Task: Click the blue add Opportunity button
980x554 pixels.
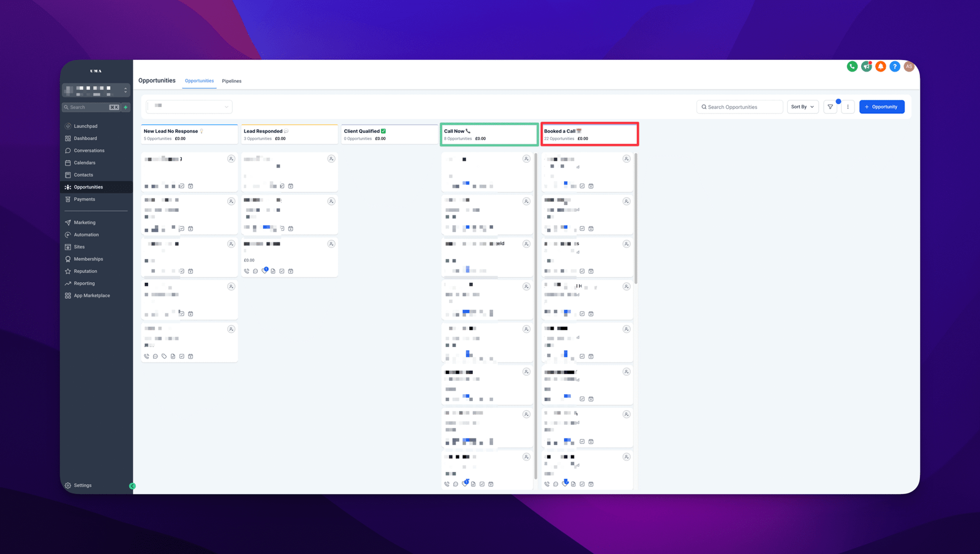Action: click(881, 107)
